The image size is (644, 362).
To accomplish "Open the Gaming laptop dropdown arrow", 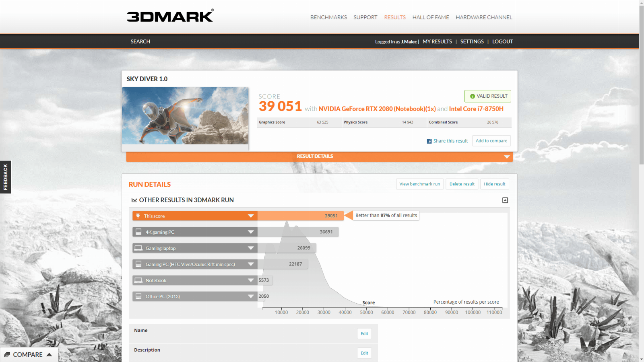I will click(251, 248).
